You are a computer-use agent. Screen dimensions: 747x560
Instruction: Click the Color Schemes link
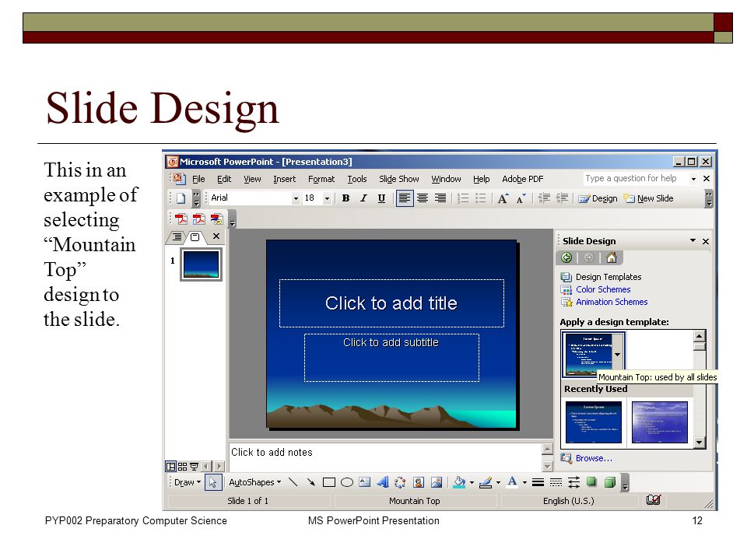[602, 289]
